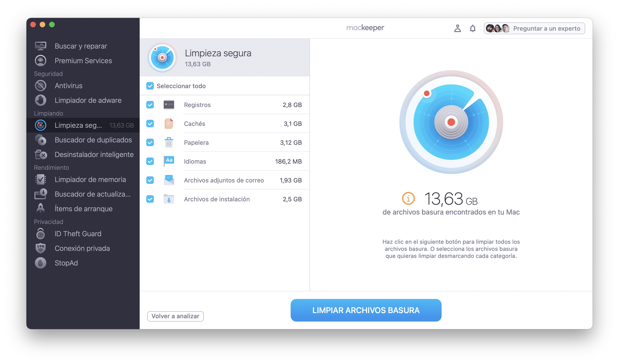Uncheck the Cachés checkbox
The height and width of the screenshot is (364, 619).
point(150,124)
